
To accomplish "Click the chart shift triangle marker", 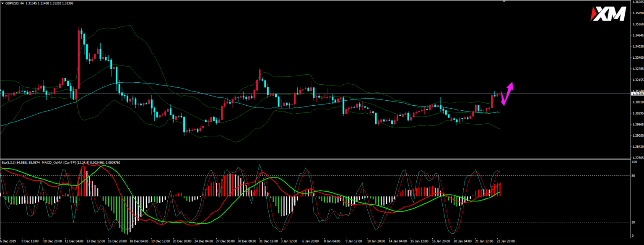I will [504, 2].
